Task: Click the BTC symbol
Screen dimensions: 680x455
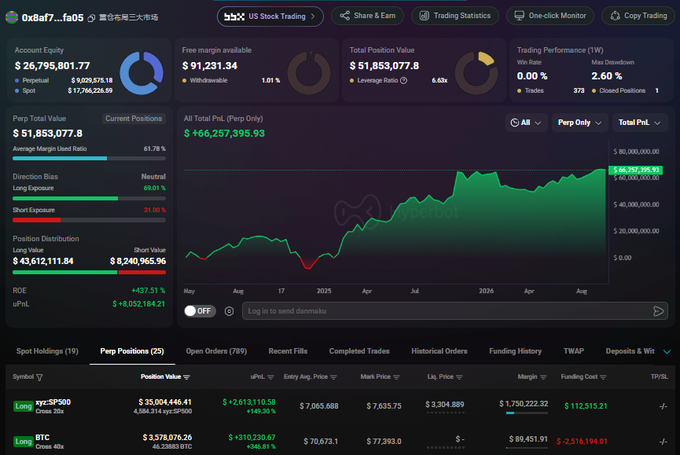Action: pos(42,437)
